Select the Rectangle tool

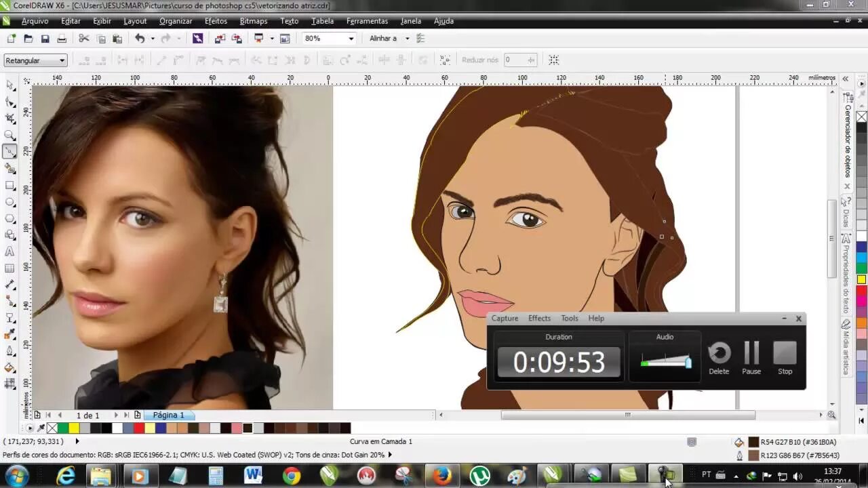pos(10,185)
